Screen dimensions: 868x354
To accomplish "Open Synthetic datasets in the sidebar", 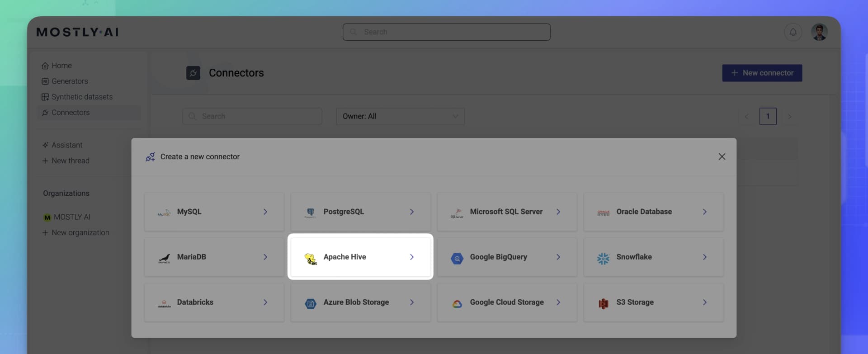I will pos(77,97).
